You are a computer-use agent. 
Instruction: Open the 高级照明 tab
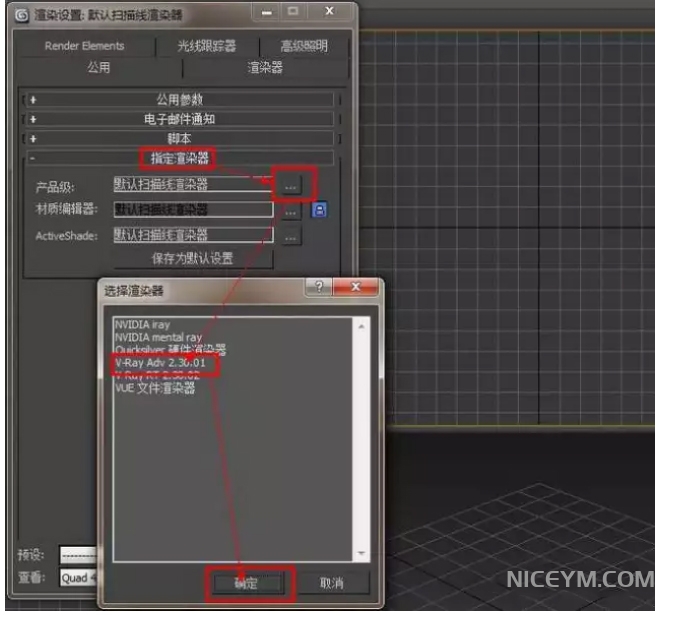click(x=304, y=46)
